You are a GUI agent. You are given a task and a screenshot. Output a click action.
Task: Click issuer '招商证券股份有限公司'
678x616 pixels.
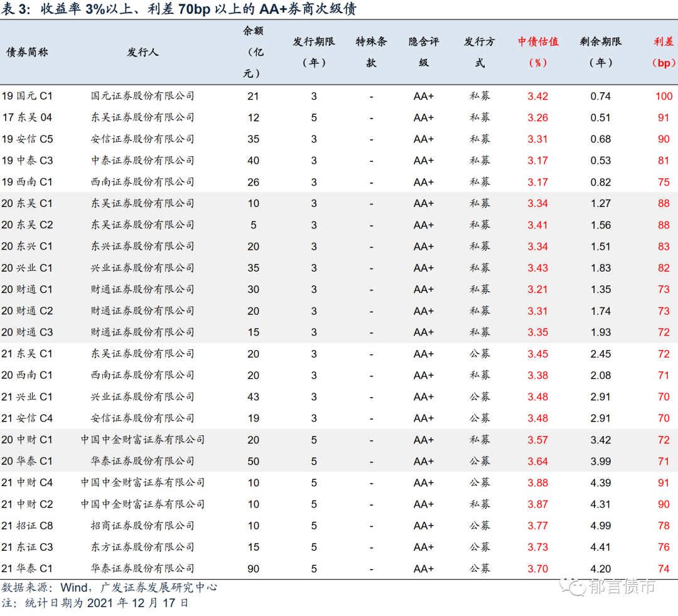click(143, 526)
